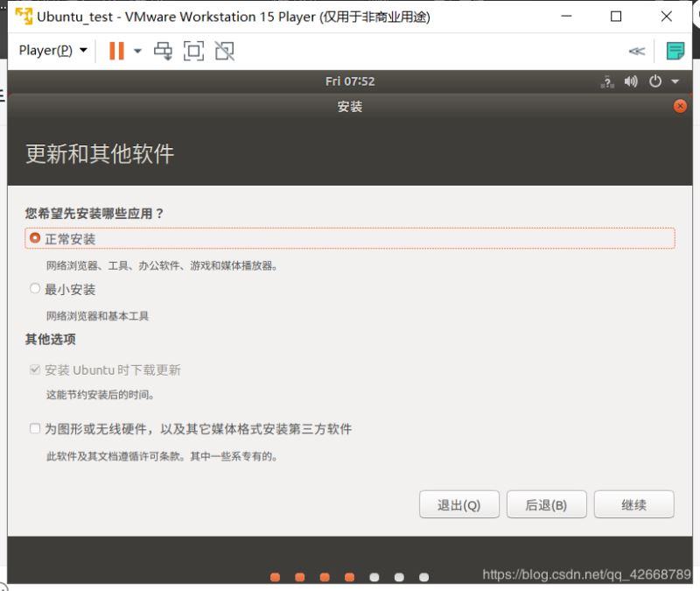Screen dimensions: 700x591
Task: Expand the Ubuntu system menu arrow
Action: [675, 81]
